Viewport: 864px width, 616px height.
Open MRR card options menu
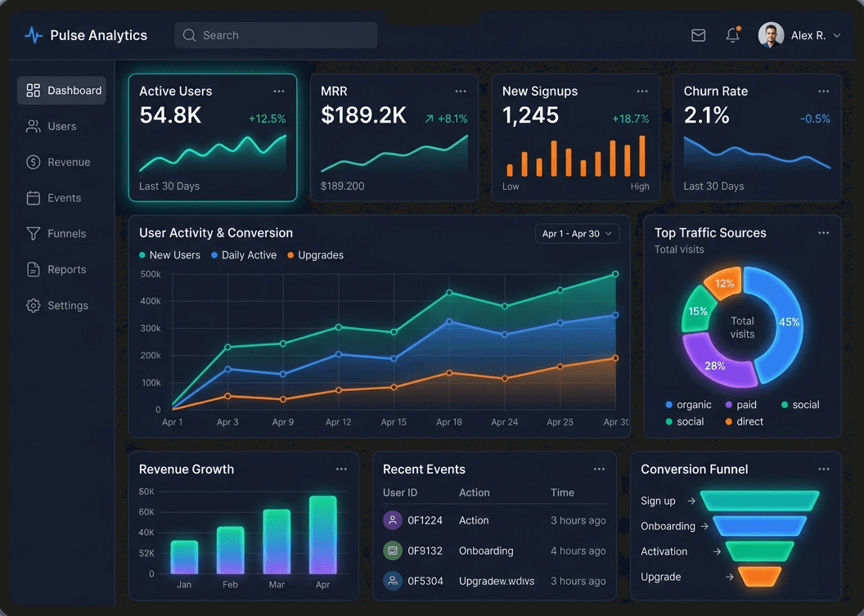pos(461,92)
